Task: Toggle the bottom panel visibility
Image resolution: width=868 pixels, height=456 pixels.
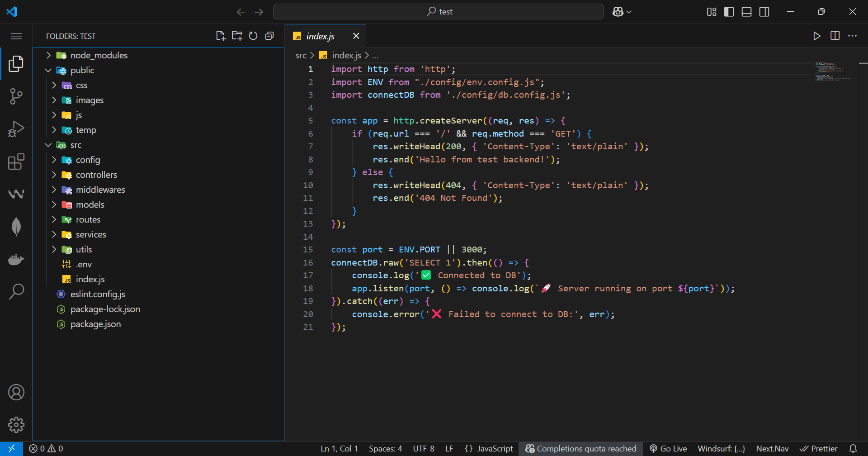Action: click(x=746, y=12)
